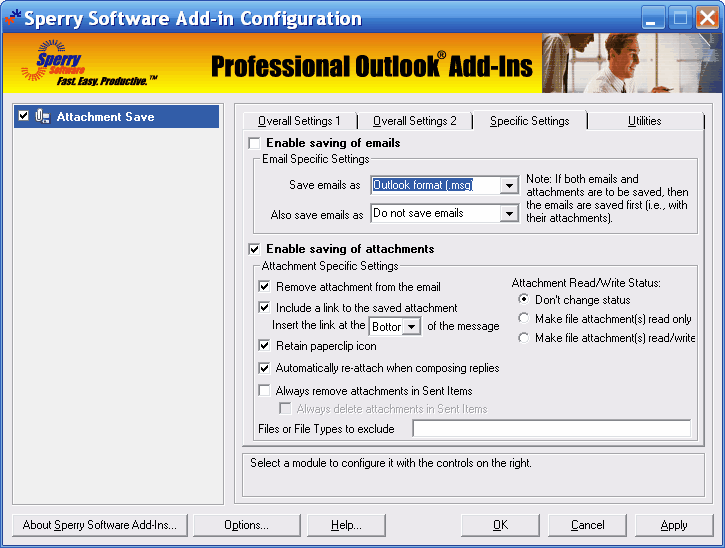This screenshot has height=548, width=725.
Task: Click the Apply button
Action: click(x=674, y=525)
